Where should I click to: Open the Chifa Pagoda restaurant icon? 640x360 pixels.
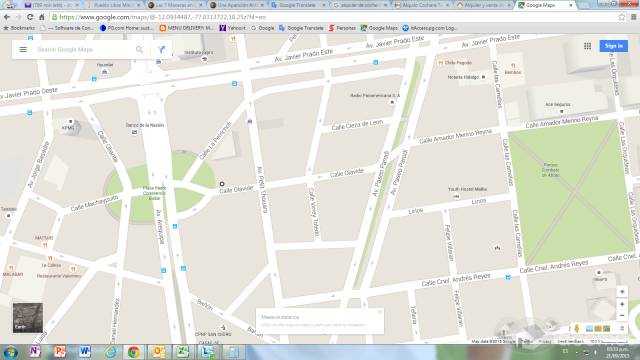click(x=440, y=63)
